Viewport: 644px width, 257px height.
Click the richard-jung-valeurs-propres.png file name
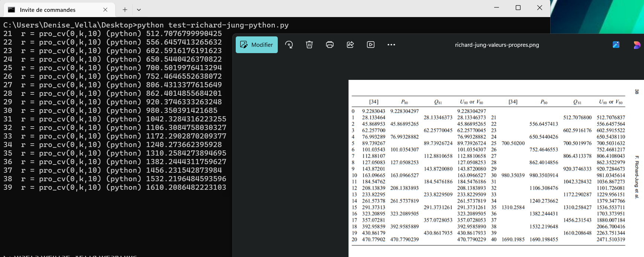tap(497, 45)
